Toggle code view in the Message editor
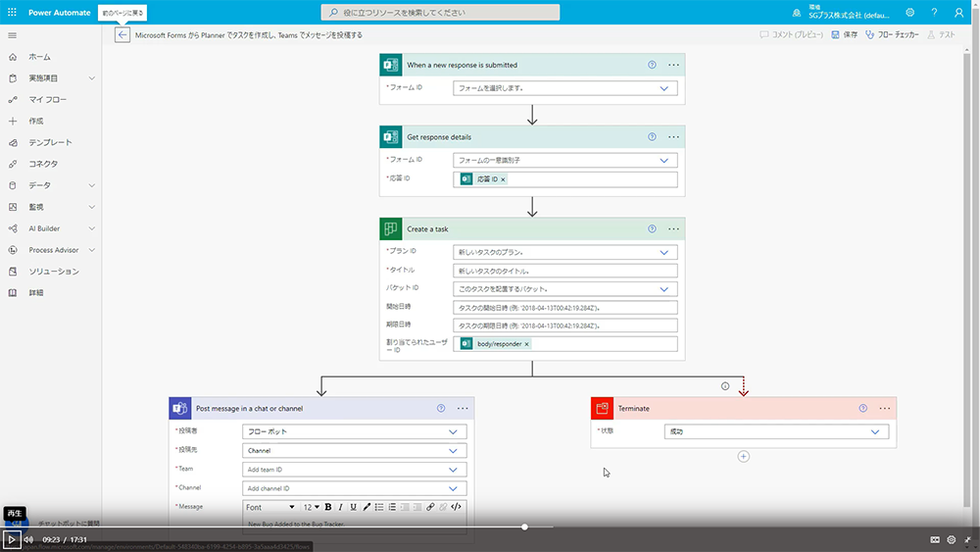The width and height of the screenshot is (980, 552). pos(456,507)
